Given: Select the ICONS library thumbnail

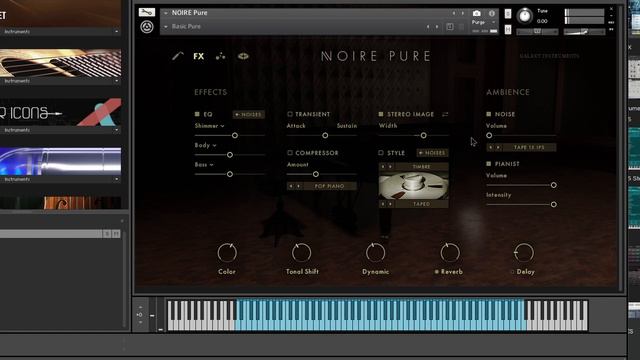Looking at the screenshot, I should tap(60, 112).
